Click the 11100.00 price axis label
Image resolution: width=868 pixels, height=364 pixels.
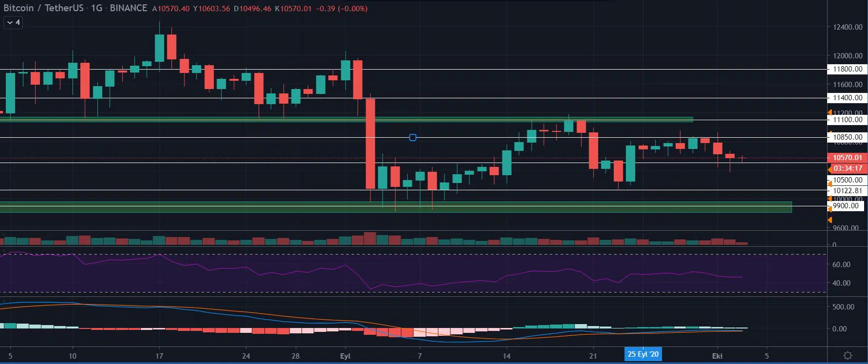pos(847,120)
